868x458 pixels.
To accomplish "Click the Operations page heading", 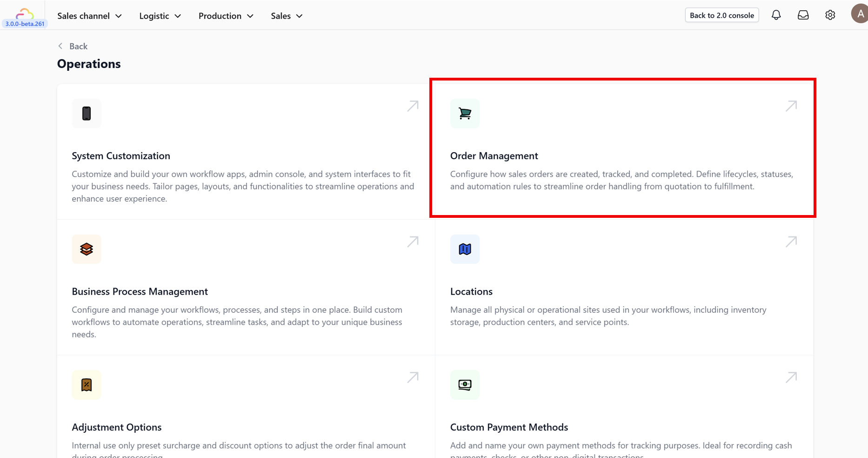I will pyautogui.click(x=89, y=64).
